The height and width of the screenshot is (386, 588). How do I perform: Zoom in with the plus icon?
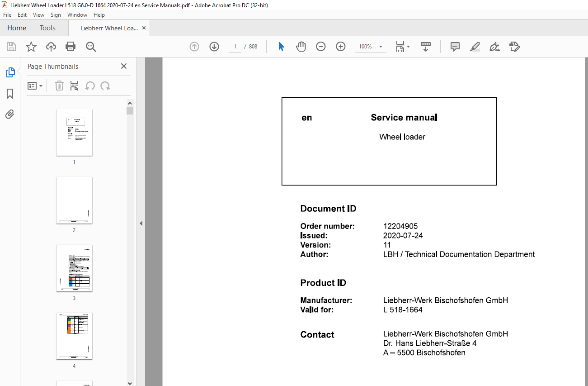341,47
